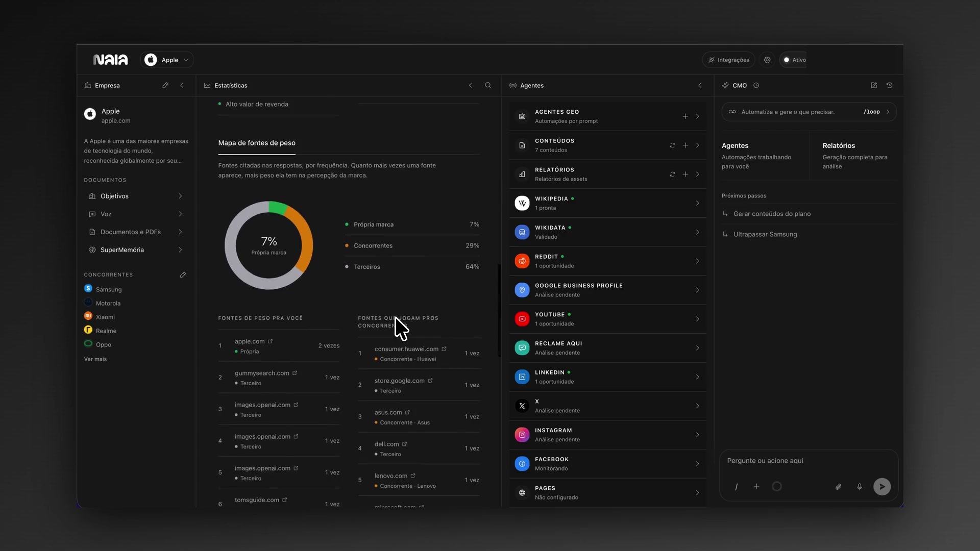
Task: Open dell.com external link icon
Action: (x=405, y=444)
